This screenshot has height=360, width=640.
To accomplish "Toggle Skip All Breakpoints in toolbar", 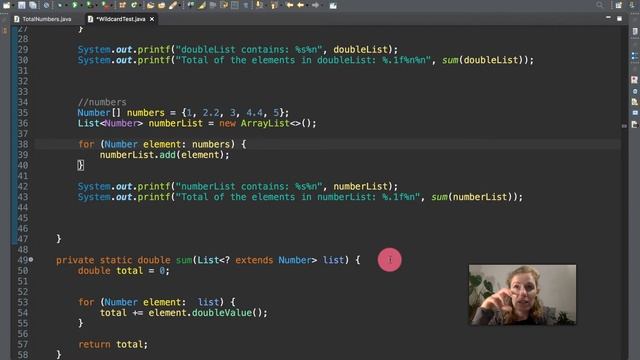I will 46,5.
